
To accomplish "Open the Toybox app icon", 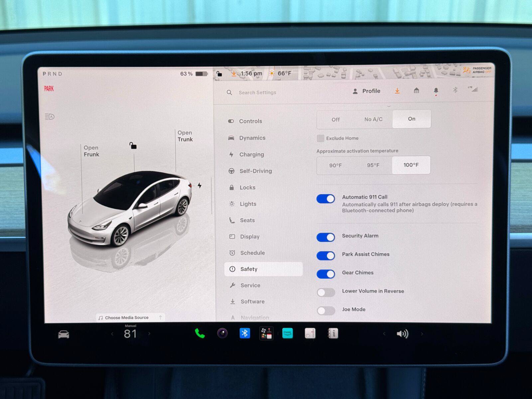I will tap(266, 333).
